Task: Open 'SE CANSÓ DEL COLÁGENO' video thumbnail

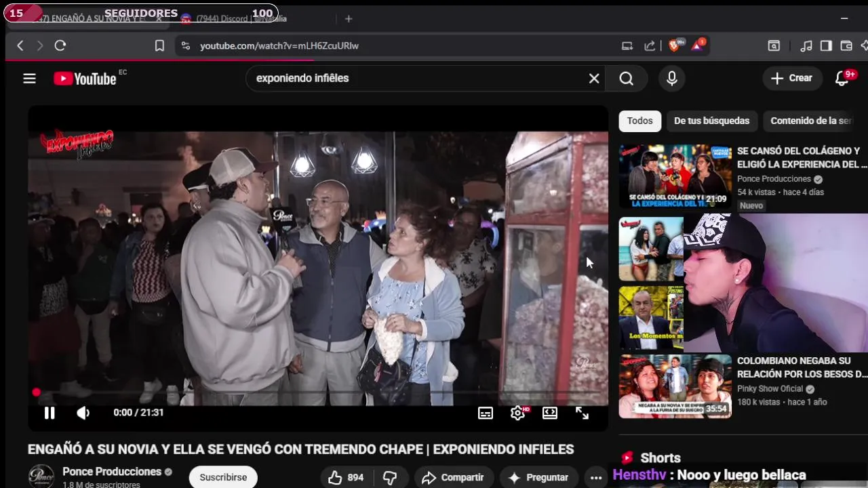Action: click(x=675, y=176)
